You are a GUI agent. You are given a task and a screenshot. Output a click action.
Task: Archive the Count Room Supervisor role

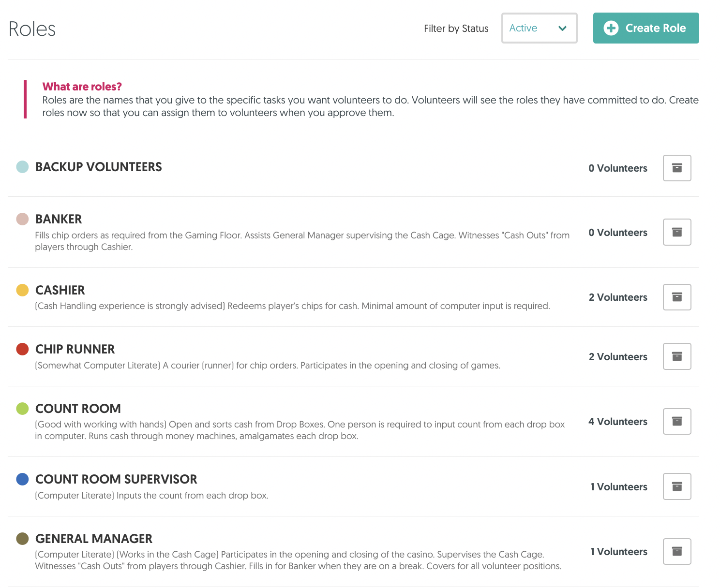[677, 486]
